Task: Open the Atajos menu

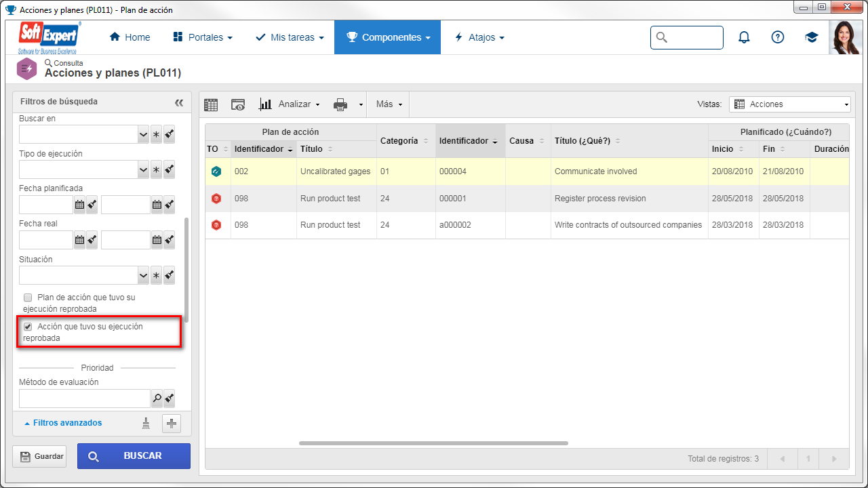Action: [x=479, y=37]
